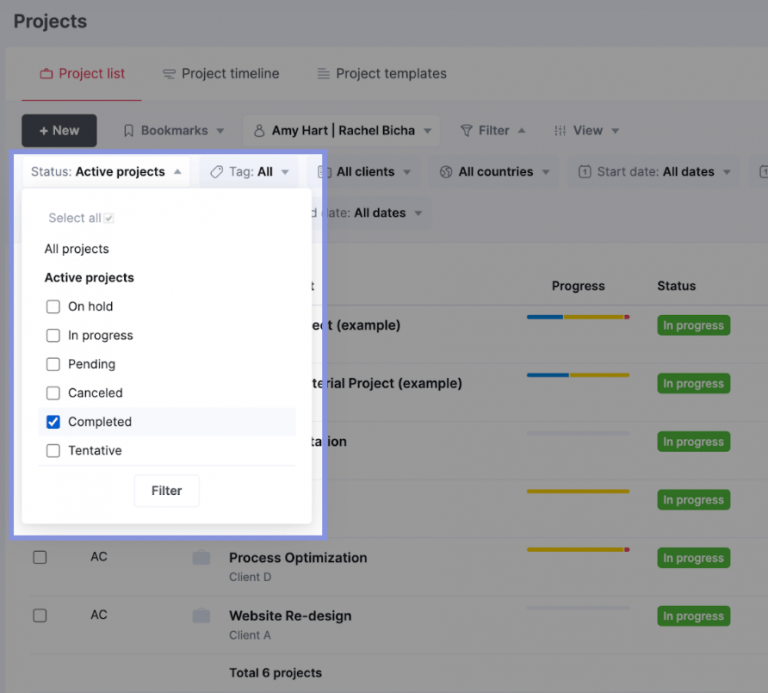The image size is (768, 693).
Task: Click the View columns icon
Action: click(560, 131)
